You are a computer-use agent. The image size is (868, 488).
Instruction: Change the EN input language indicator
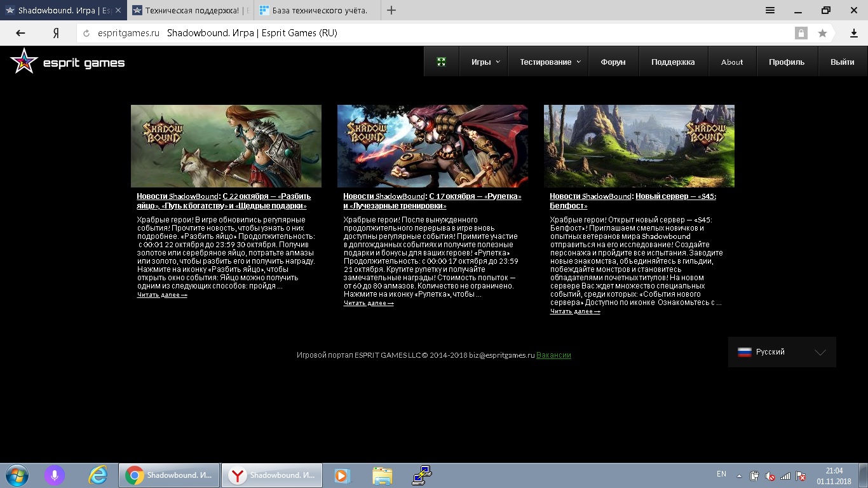coord(721,474)
